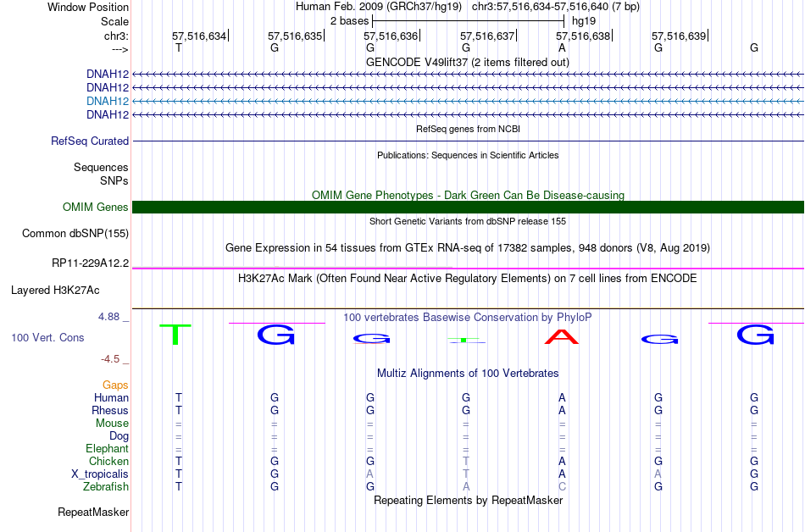Select the Human alignment row label
This screenshot has width=805, height=532.
coord(111,398)
